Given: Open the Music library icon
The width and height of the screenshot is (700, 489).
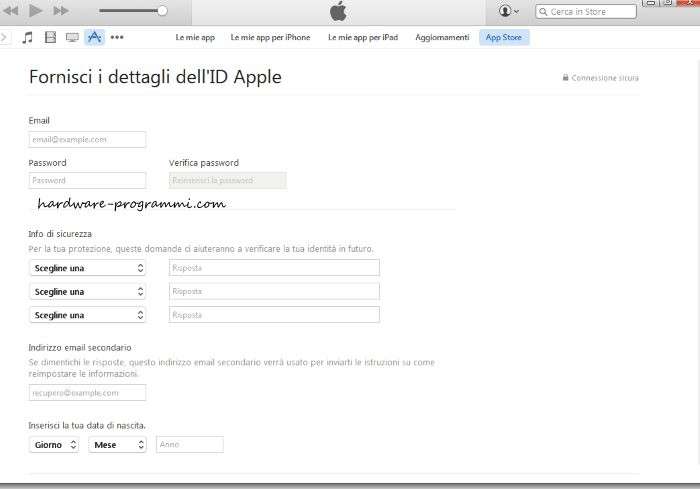Looking at the screenshot, I should coord(27,38).
